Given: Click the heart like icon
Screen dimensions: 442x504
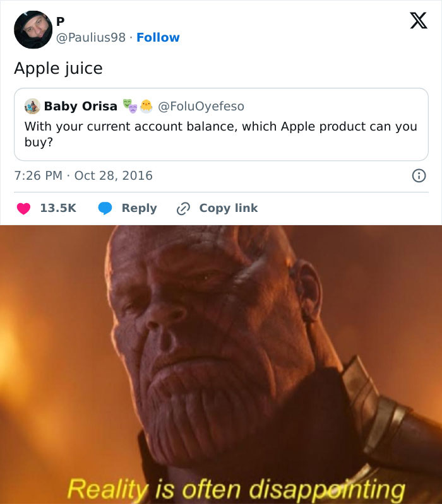Looking at the screenshot, I should click(x=23, y=208).
